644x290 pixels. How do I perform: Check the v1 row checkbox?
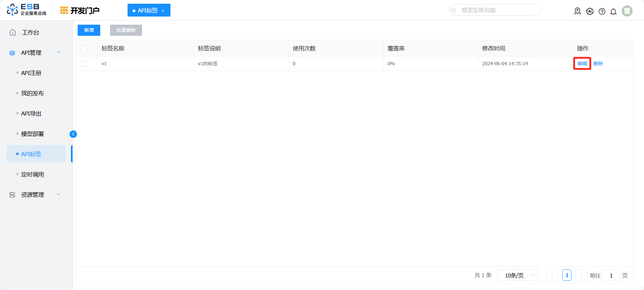pyautogui.click(x=84, y=64)
